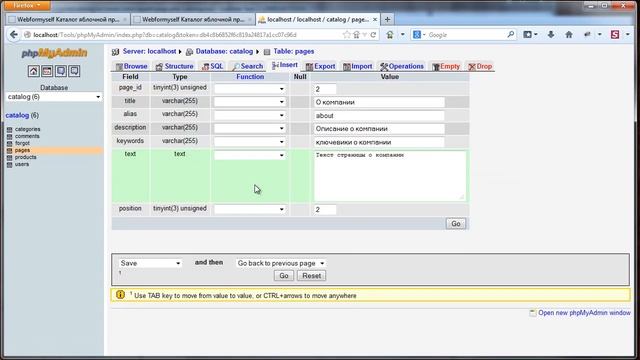The width and height of the screenshot is (640, 360).
Task: Click the Server localhost icon in the breadcrumb
Action: [116, 52]
